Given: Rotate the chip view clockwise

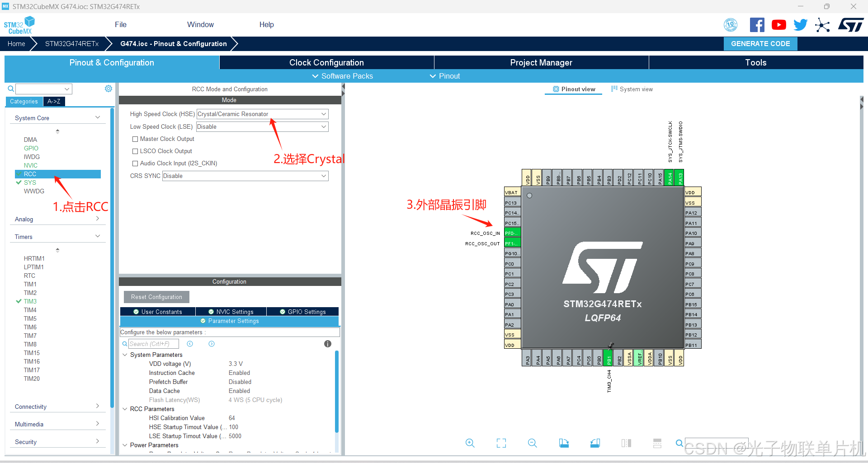Looking at the screenshot, I should click(564, 443).
